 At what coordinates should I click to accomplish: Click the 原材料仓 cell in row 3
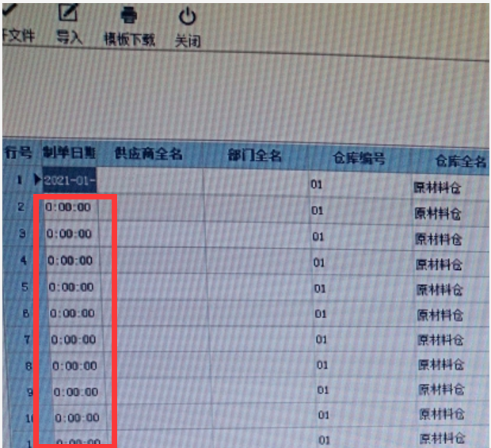pyautogui.click(x=439, y=240)
